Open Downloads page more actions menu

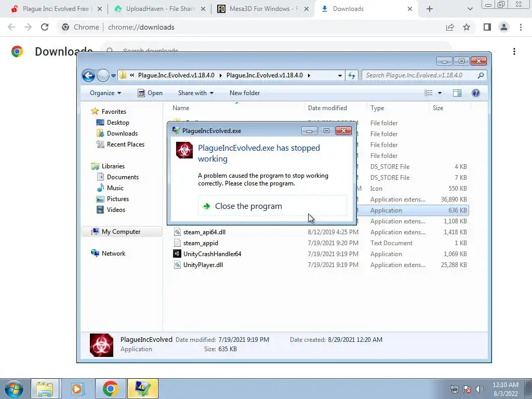tap(514, 51)
